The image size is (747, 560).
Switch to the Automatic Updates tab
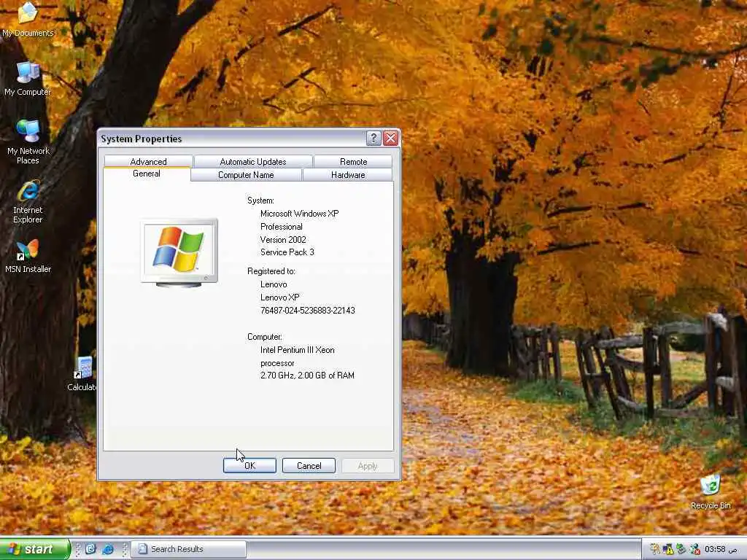(x=253, y=162)
